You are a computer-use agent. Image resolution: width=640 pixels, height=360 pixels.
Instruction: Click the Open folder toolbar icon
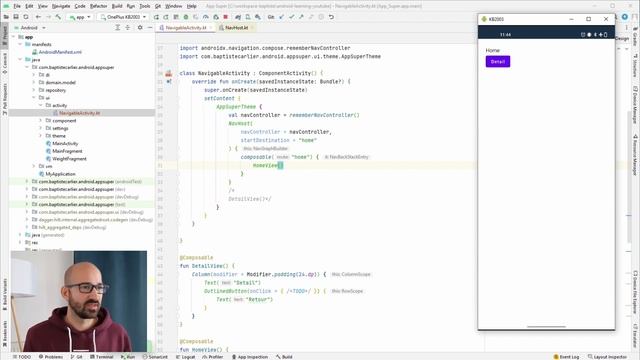coord(6,17)
